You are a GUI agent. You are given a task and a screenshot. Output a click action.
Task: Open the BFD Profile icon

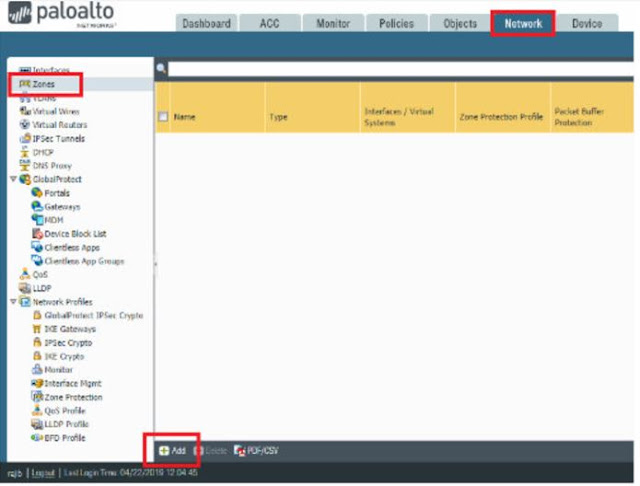[x=37, y=437]
